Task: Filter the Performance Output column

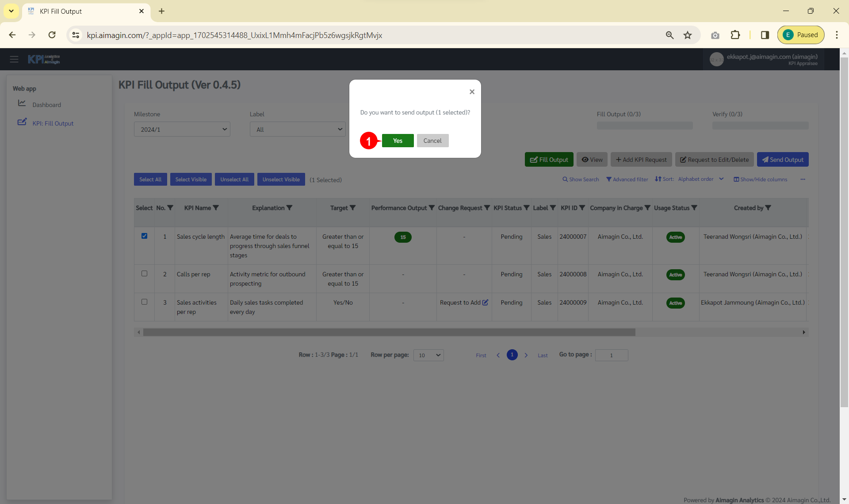Action: click(432, 208)
